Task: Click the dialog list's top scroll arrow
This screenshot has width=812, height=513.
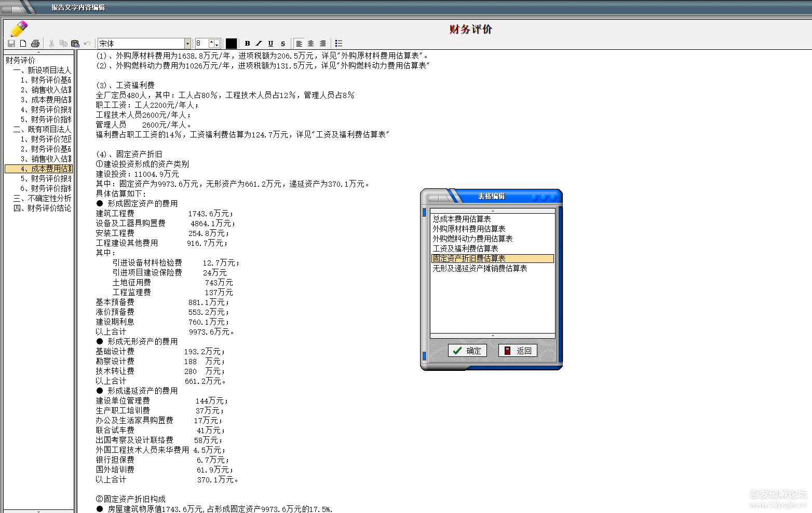Action: coord(493,211)
